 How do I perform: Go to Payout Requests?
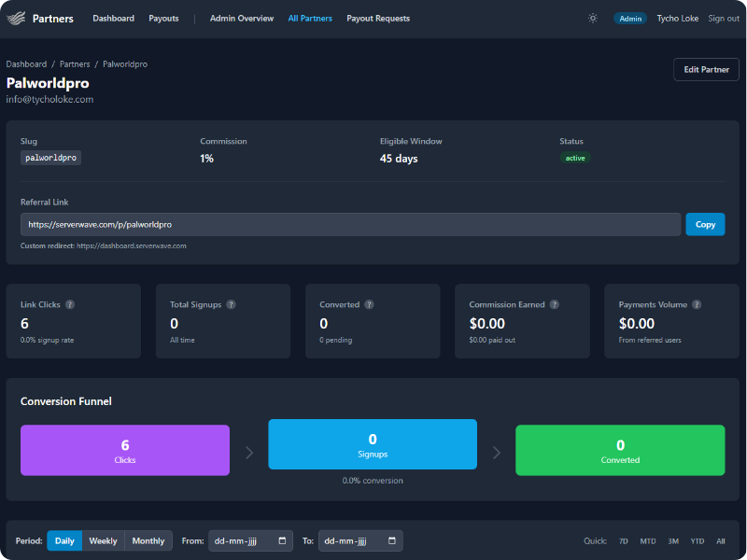(x=377, y=18)
